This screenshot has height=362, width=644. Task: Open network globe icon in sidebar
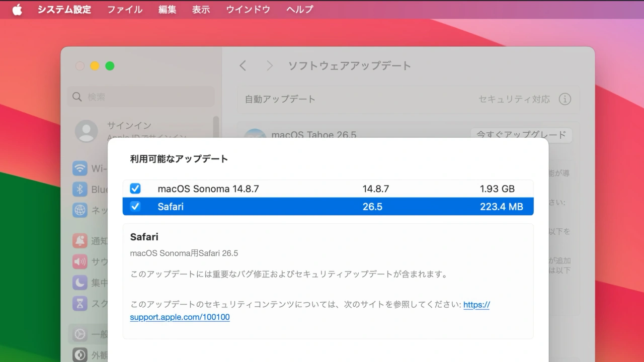(80, 210)
